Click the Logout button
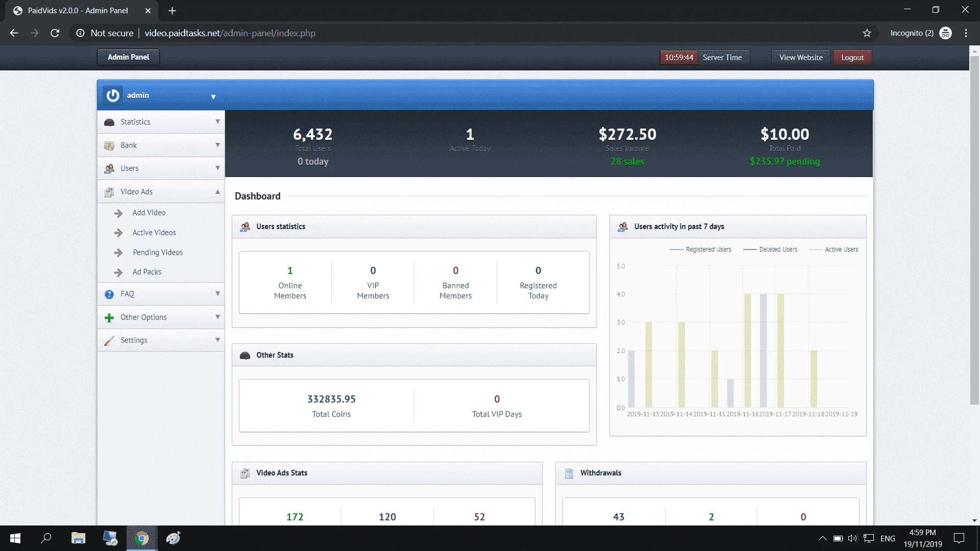The image size is (980, 551). (852, 58)
